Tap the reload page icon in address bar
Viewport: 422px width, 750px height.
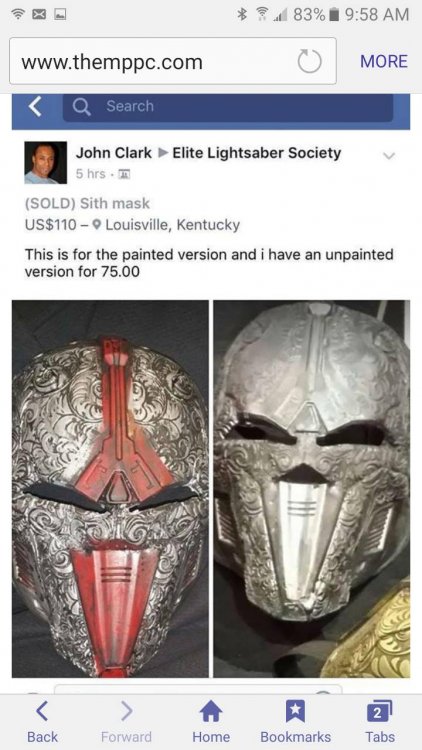[x=309, y=62]
